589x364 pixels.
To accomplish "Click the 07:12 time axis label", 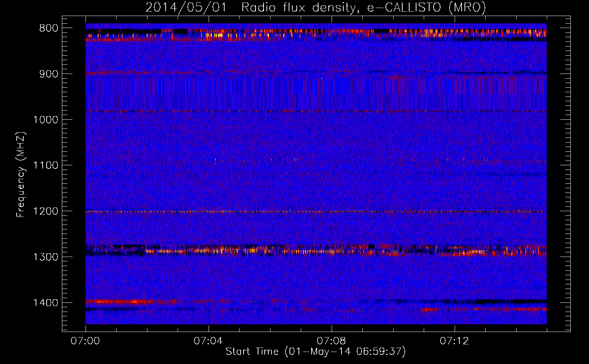I will tap(454, 341).
